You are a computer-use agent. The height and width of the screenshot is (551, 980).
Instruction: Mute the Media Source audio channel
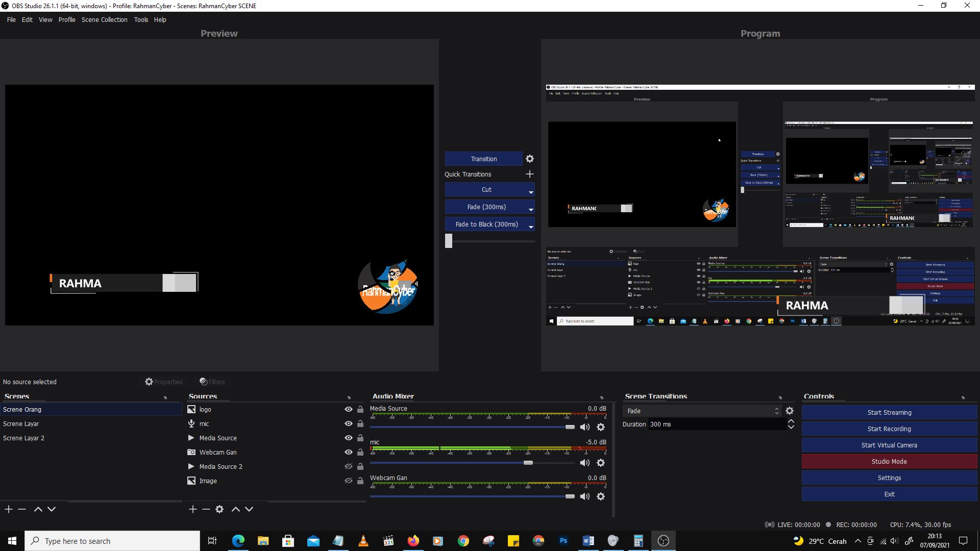click(584, 427)
